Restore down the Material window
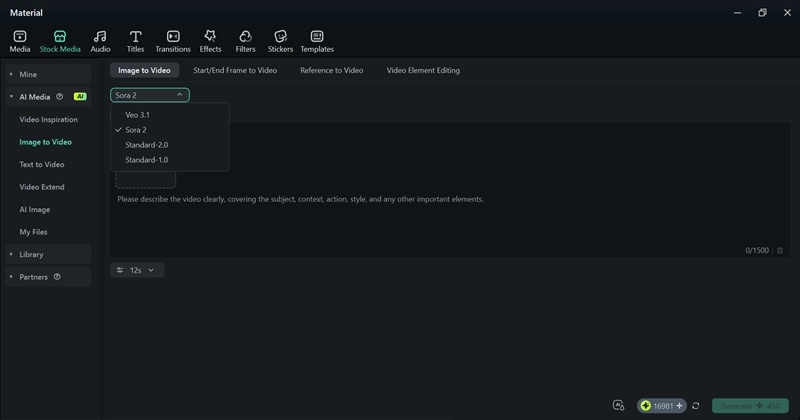 pyautogui.click(x=762, y=13)
